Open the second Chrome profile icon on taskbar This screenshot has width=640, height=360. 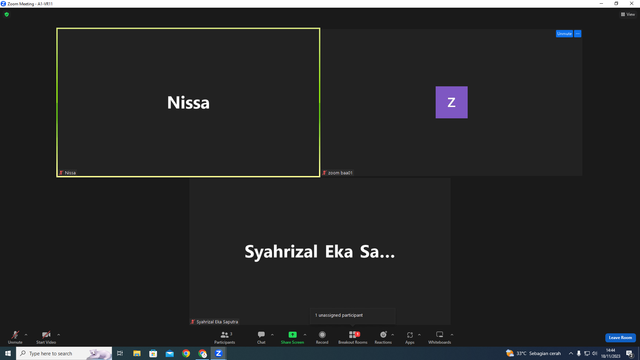(x=202, y=353)
